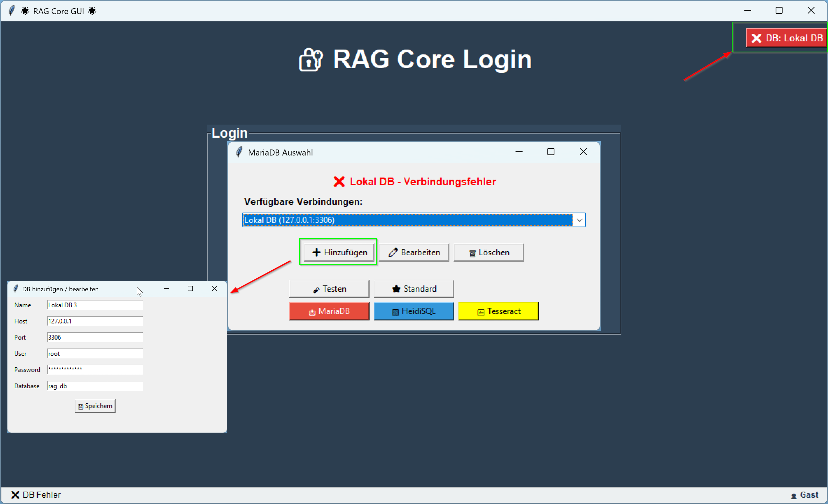
Task: Click the Gast user indicator
Action: [x=805, y=495]
